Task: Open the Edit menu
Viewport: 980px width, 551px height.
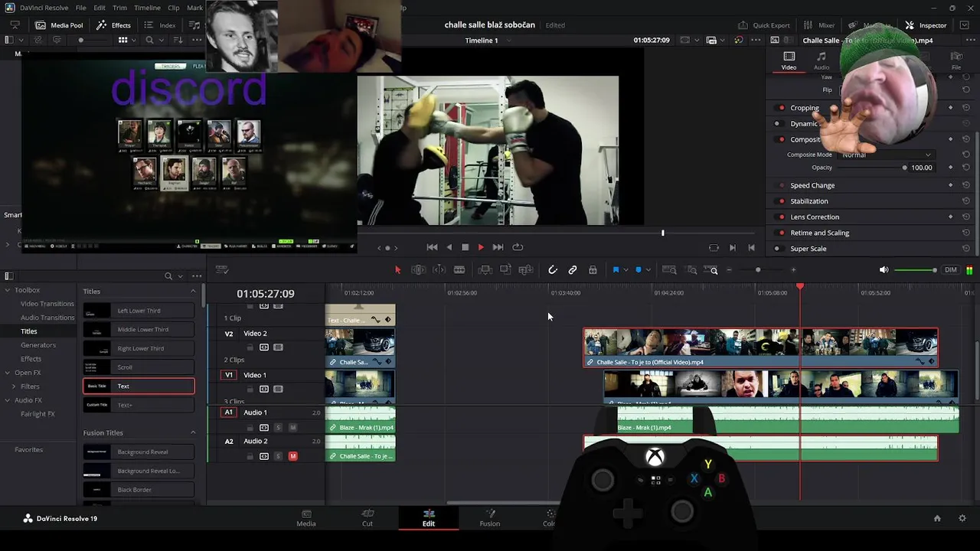Action: [x=100, y=8]
